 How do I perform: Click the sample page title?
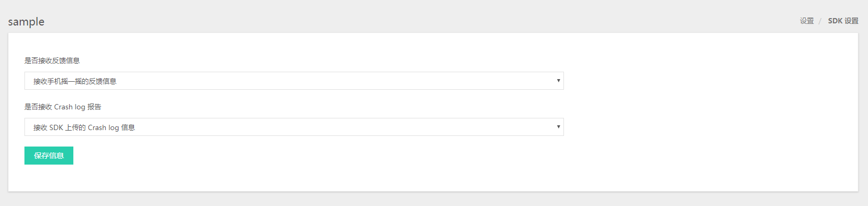click(26, 22)
